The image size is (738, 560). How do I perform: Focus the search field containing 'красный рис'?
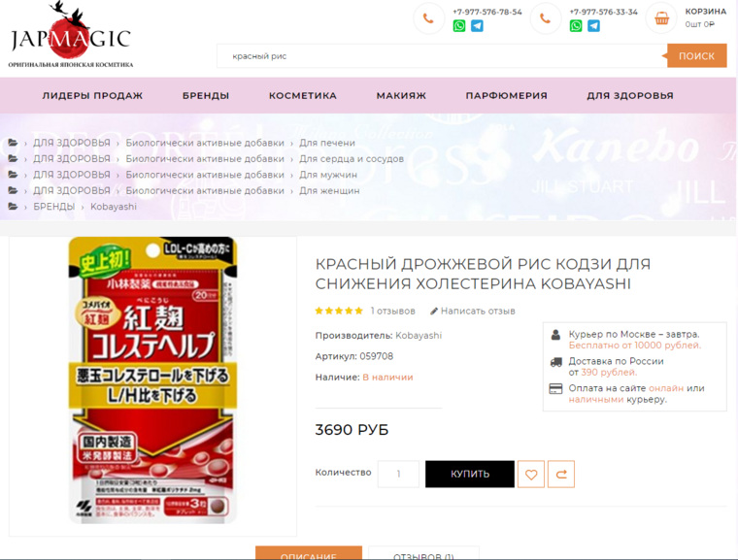[442, 56]
